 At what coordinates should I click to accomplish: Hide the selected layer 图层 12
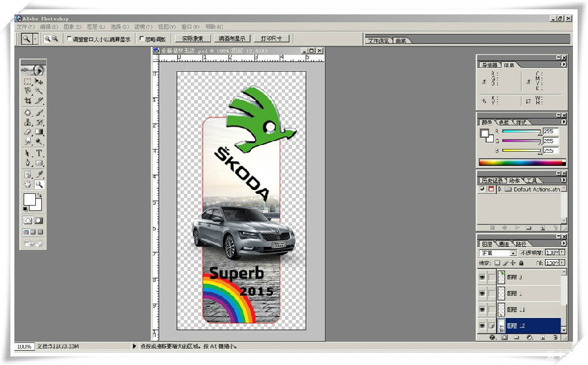(482, 326)
